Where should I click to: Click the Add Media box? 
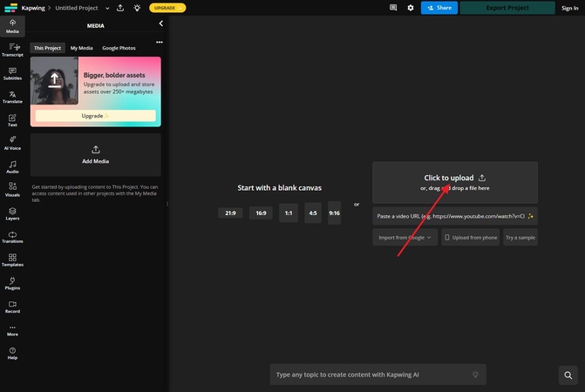[x=96, y=155]
